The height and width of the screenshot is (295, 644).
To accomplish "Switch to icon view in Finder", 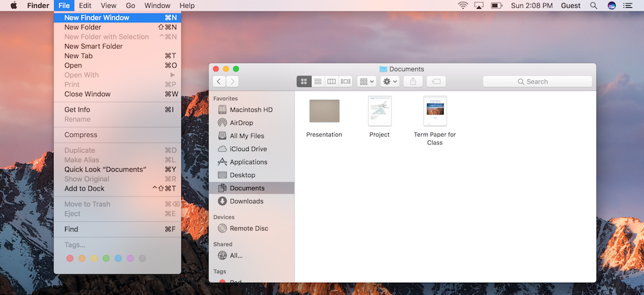I will [x=304, y=81].
